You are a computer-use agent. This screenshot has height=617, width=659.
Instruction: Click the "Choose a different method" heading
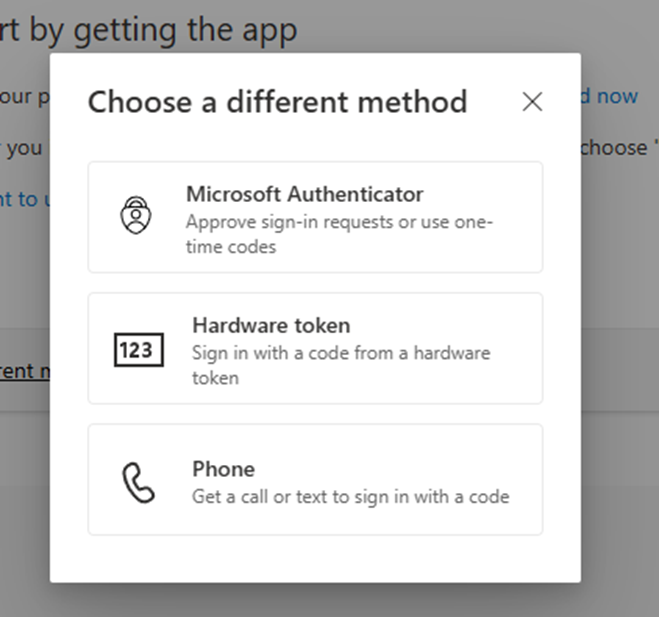point(277,101)
